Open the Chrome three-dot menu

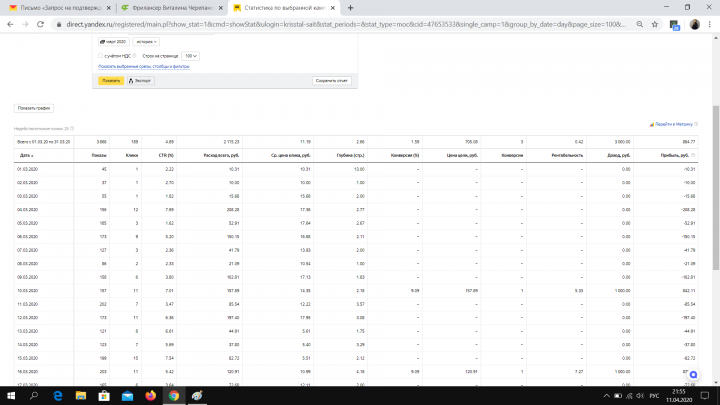(710, 24)
